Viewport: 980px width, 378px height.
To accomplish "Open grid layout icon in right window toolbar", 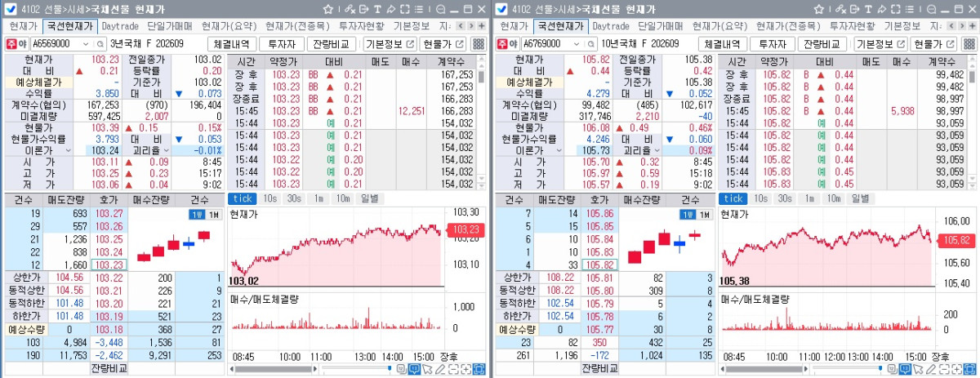I will tap(969, 44).
